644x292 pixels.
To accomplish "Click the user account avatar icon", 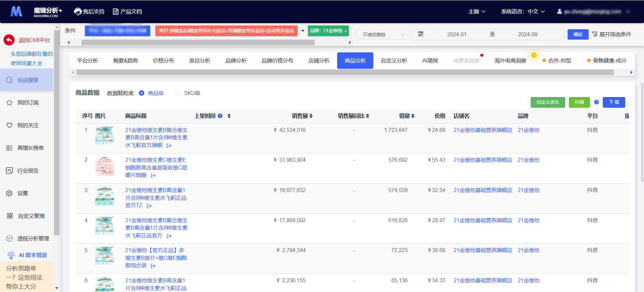I will (559, 11).
